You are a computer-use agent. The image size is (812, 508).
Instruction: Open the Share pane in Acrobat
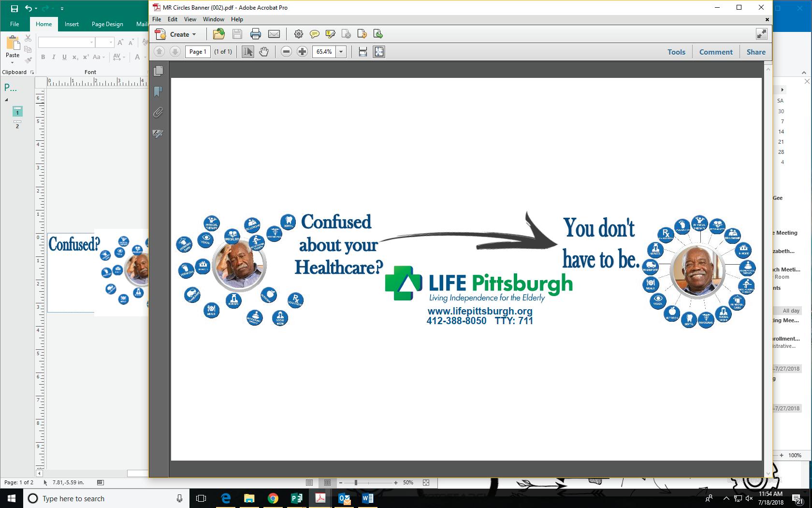pos(756,52)
